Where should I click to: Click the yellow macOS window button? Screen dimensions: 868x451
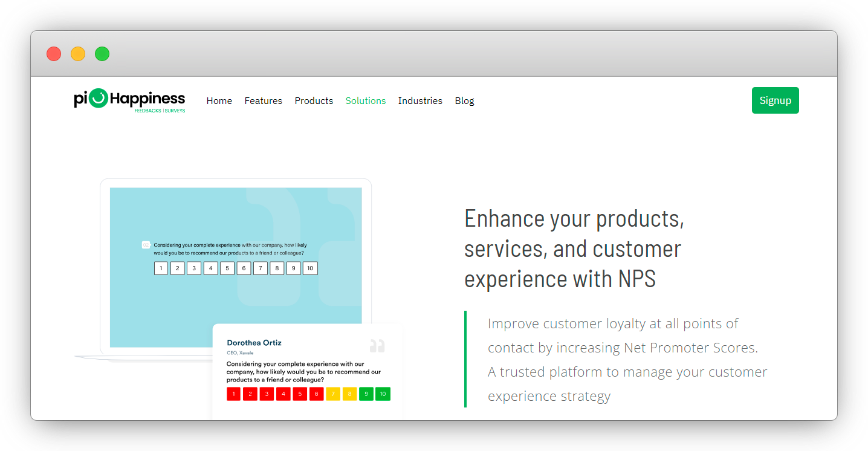tap(78, 54)
